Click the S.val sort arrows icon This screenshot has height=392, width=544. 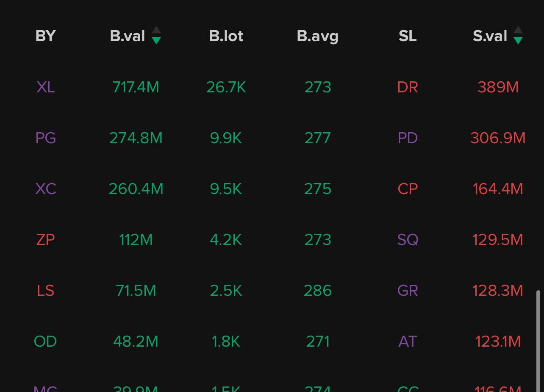518,36
